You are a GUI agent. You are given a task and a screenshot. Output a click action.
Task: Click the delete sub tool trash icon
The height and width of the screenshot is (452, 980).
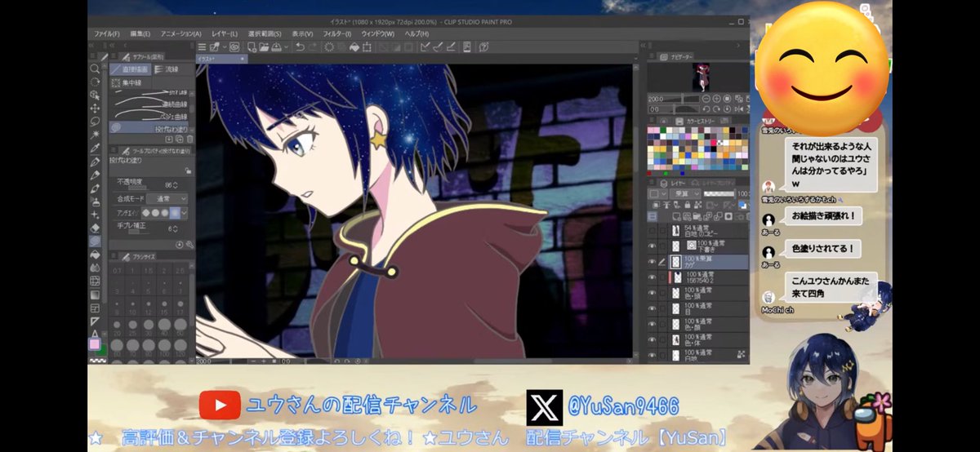[189, 139]
